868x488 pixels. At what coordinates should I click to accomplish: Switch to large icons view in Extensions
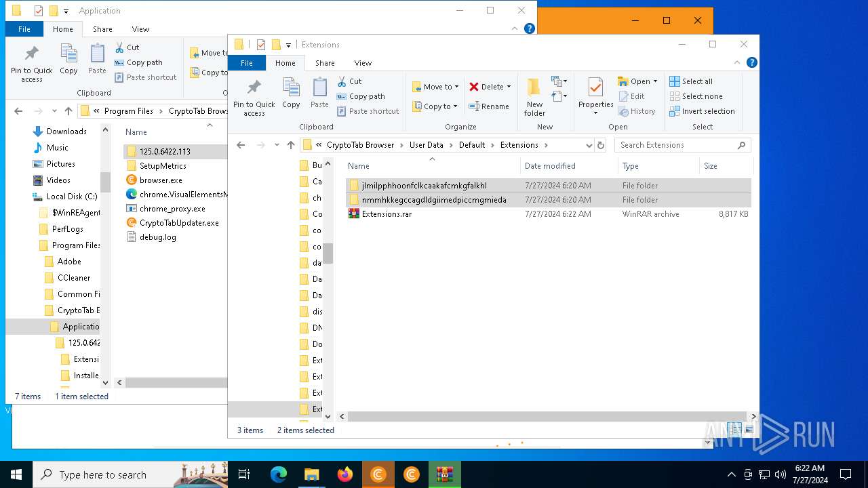click(x=749, y=430)
